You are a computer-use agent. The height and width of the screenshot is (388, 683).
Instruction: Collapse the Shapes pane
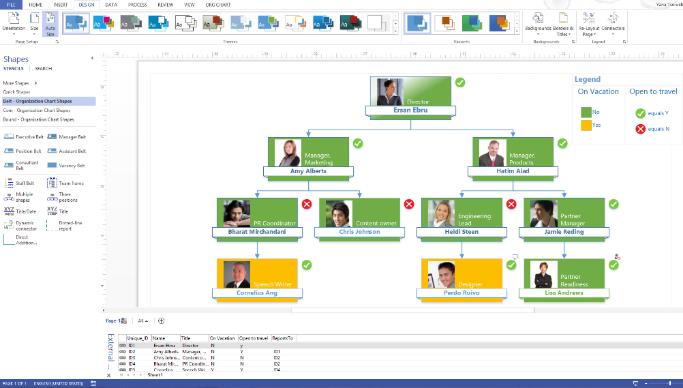click(x=92, y=58)
